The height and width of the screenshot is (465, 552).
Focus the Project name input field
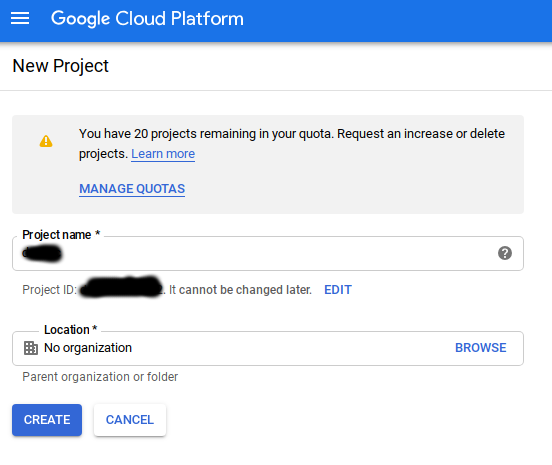(x=268, y=253)
